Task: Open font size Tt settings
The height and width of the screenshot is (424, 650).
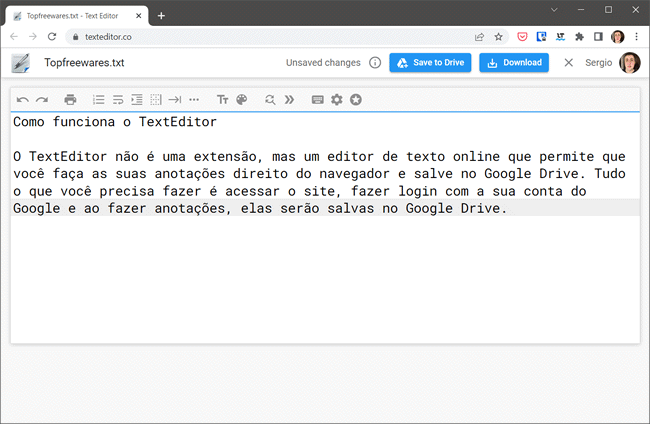Action: (x=223, y=100)
